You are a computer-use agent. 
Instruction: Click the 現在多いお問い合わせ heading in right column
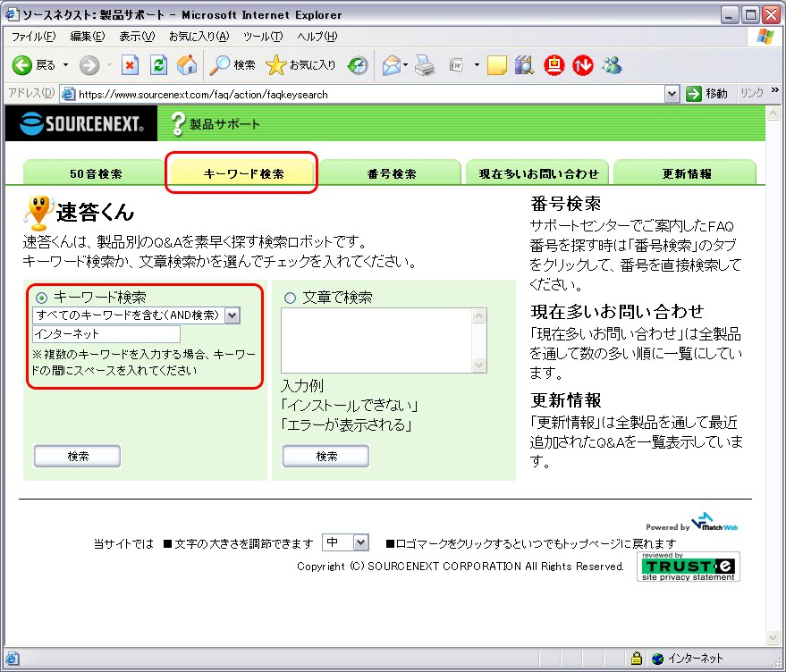point(618,312)
